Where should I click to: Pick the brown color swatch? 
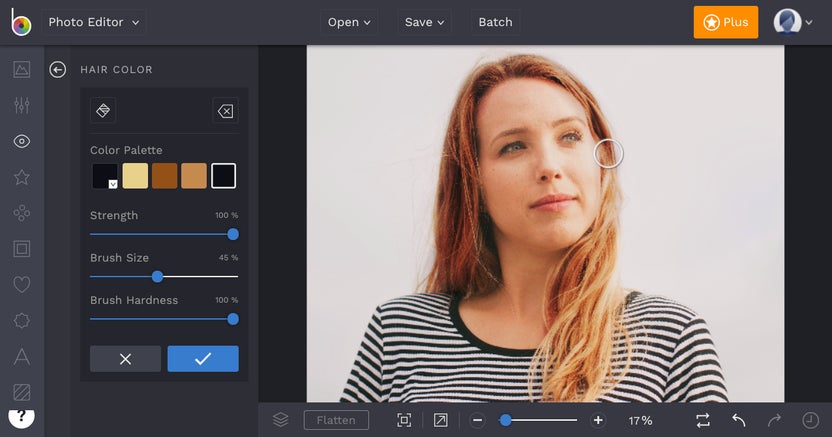pos(164,176)
